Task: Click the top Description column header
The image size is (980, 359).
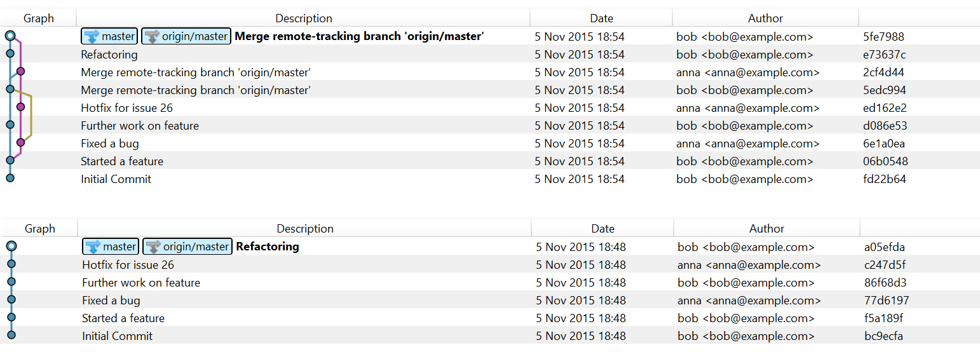Action: tap(304, 18)
